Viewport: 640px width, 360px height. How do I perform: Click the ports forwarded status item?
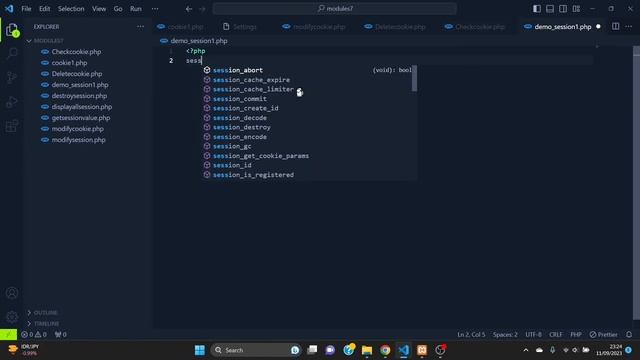[61, 334]
